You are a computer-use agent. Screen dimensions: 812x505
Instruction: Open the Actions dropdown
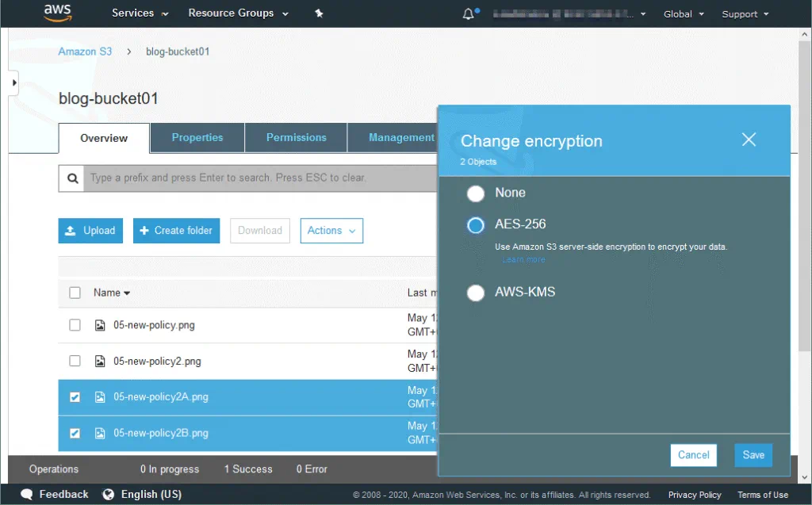(x=331, y=231)
